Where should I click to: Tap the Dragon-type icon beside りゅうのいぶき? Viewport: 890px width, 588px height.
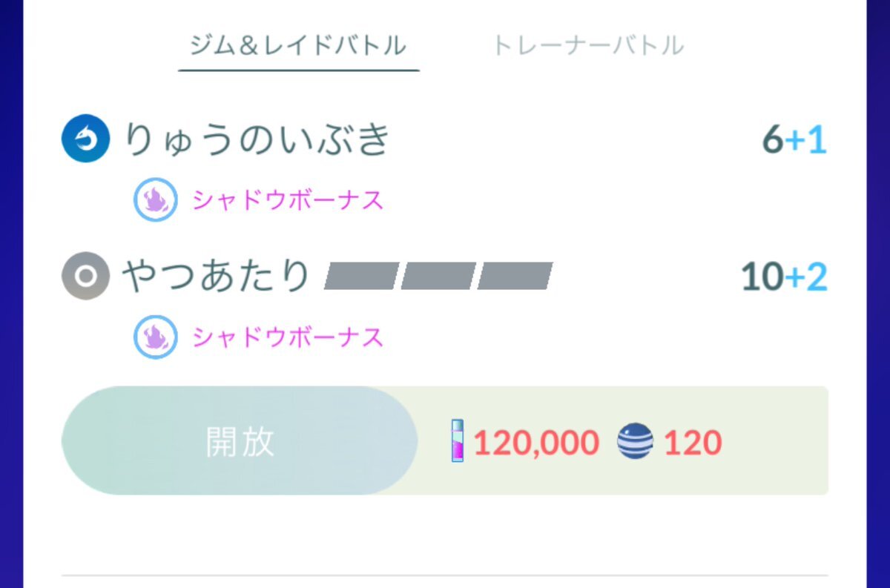click(86, 139)
